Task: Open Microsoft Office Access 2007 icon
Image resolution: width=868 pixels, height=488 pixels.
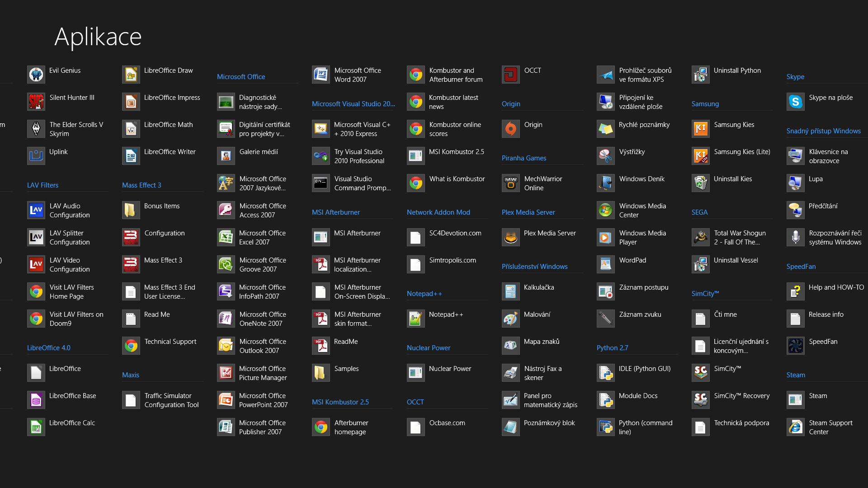Action: pyautogui.click(x=226, y=210)
